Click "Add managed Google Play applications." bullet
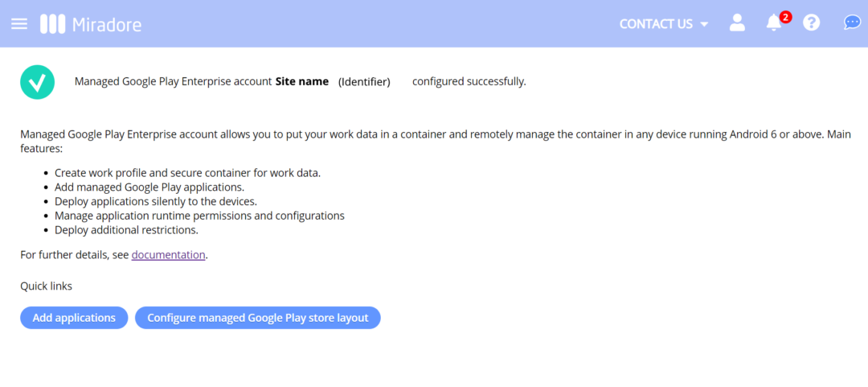The image size is (868, 387). [149, 187]
